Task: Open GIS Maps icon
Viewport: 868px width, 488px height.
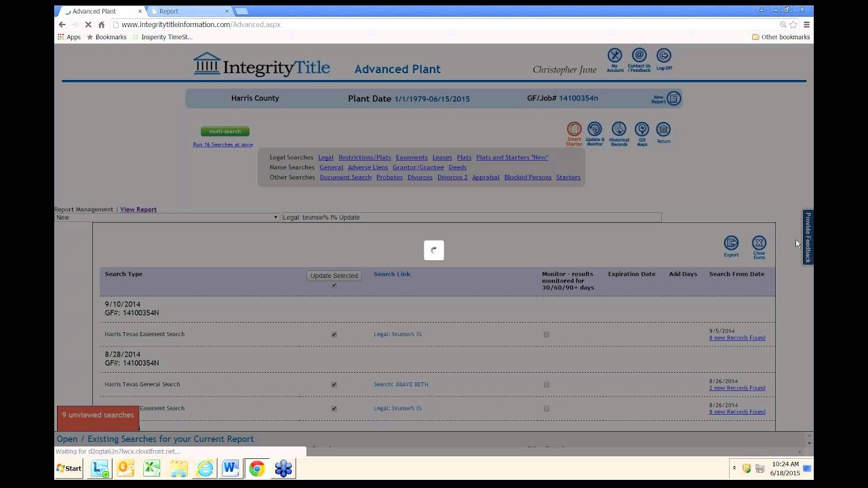Action: click(642, 134)
